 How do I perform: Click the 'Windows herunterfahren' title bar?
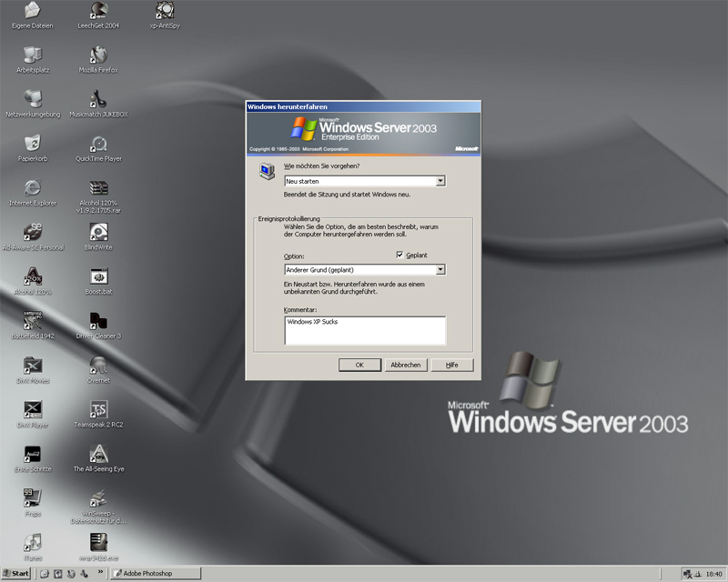point(363,106)
